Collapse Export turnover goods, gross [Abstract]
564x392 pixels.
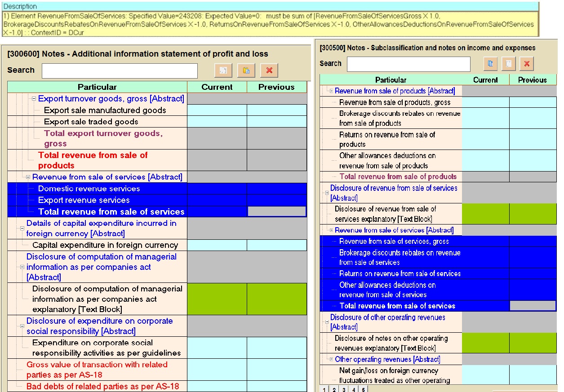[34, 99]
